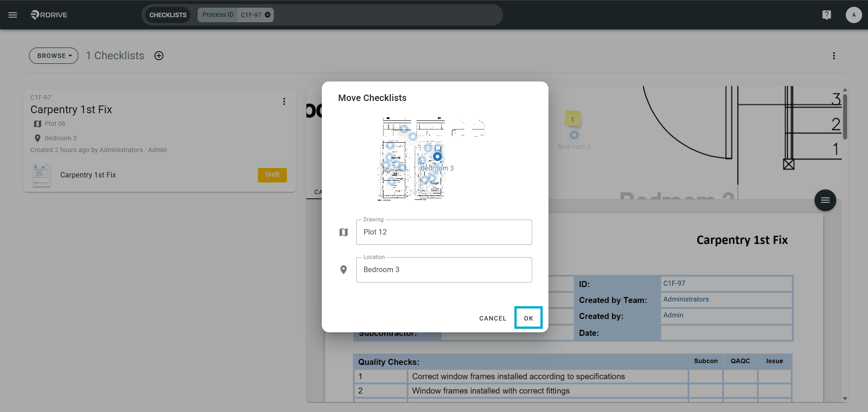The image size is (868, 412).
Task: Open the Carpentry 1st Fix card options menu
Action: pos(284,101)
